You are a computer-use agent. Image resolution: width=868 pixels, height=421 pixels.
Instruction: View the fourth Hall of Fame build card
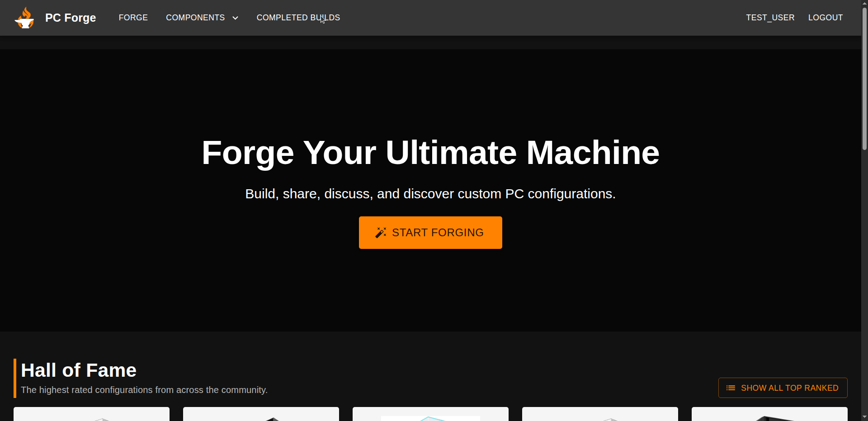tap(600, 414)
